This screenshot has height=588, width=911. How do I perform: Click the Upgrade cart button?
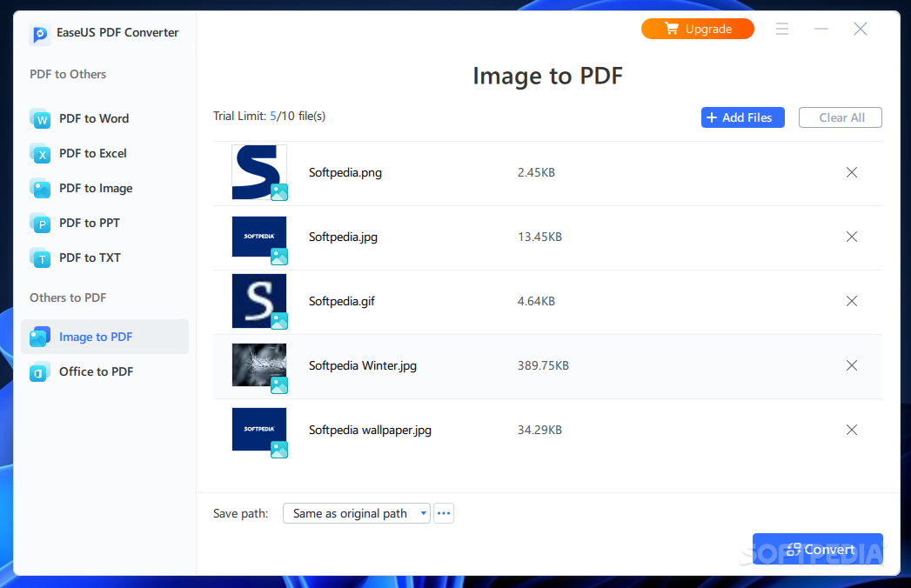pyautogui.click(x=697, y=29)
